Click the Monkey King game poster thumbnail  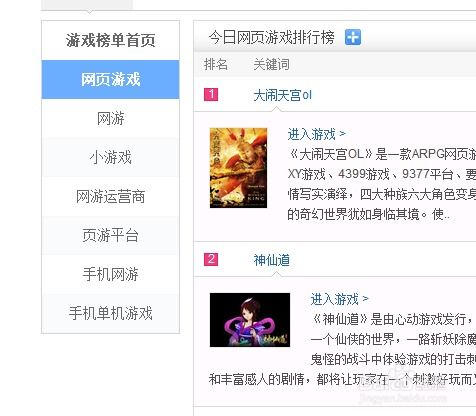point(238,168)
